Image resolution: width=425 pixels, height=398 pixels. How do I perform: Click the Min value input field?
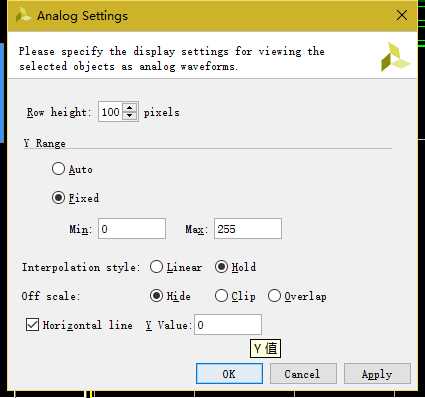(x=132, y=229)
